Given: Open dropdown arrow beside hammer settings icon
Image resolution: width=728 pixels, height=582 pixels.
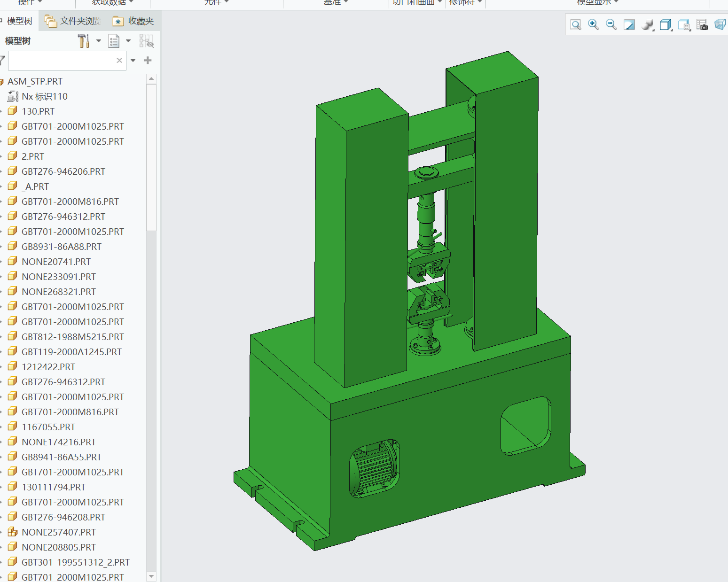Looking at the screenshot, I should click(99, 41).
